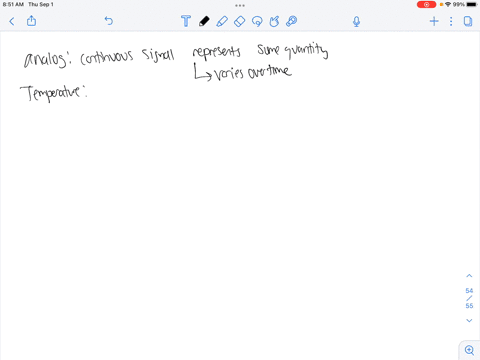Viewport: 480px width, 360px height.
Task: Open the three-dot more options menu
Action: click(451, 22)
